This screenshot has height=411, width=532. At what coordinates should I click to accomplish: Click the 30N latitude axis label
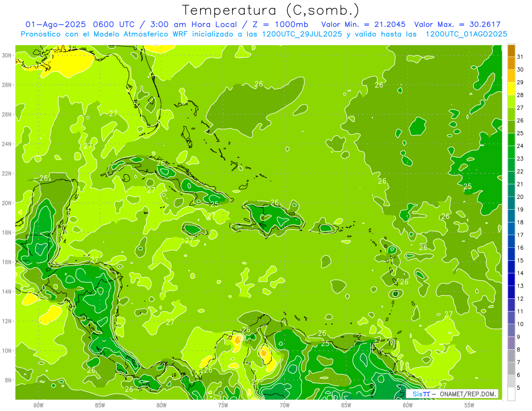pyautogui.click(x=7, y=55)
